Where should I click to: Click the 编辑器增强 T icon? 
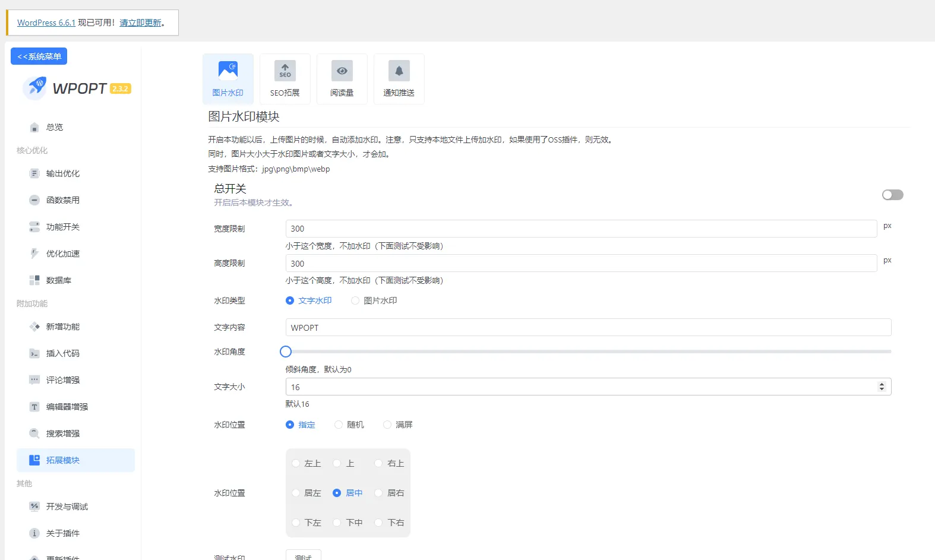(x=34, y=407)
